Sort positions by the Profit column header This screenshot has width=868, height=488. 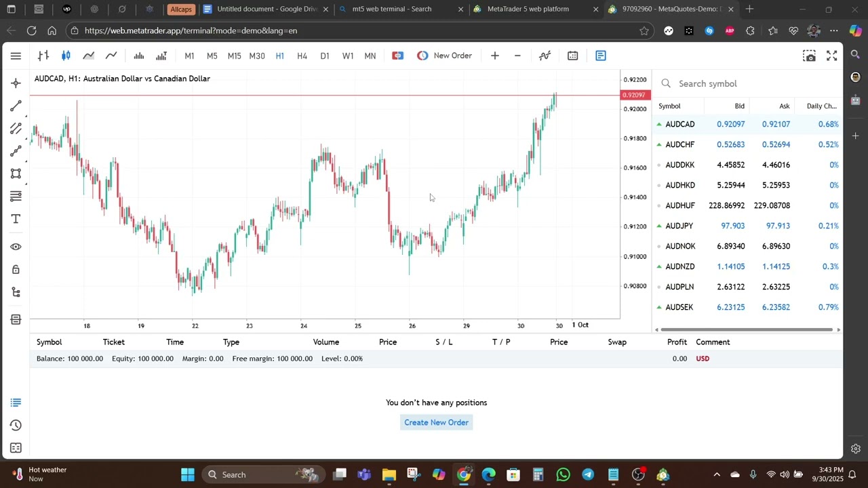coord(677,342)
